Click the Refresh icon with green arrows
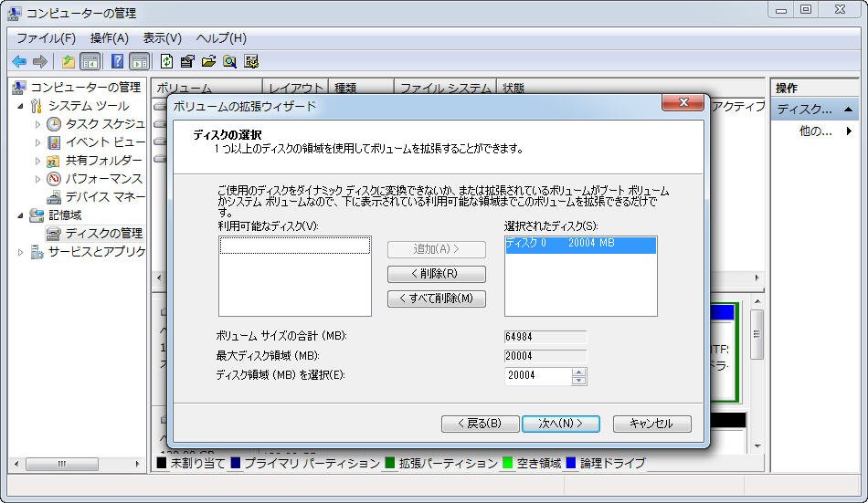The height and width of the screenshot is (503, 868). 166,61
